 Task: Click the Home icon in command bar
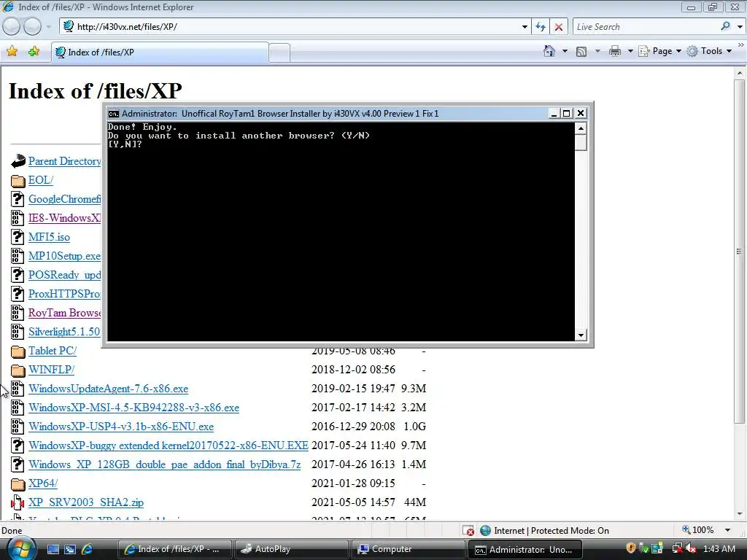[x=549, y=51]
